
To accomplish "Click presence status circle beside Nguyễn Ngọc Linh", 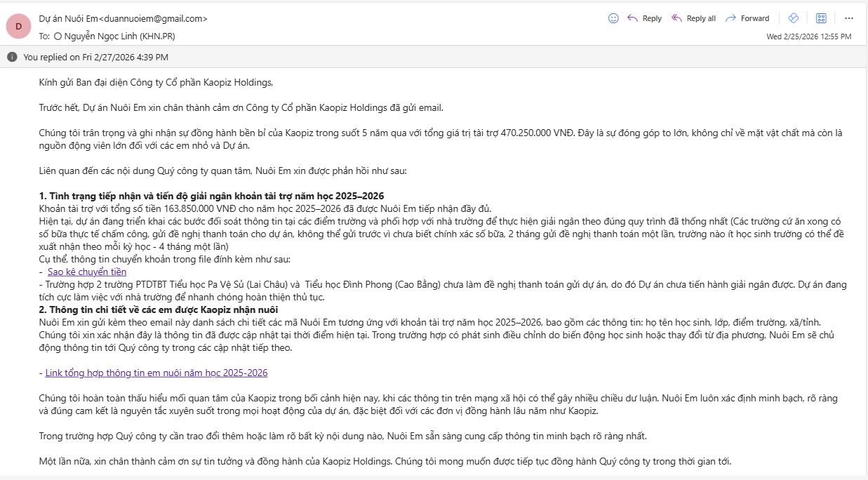I will [58, 35].
